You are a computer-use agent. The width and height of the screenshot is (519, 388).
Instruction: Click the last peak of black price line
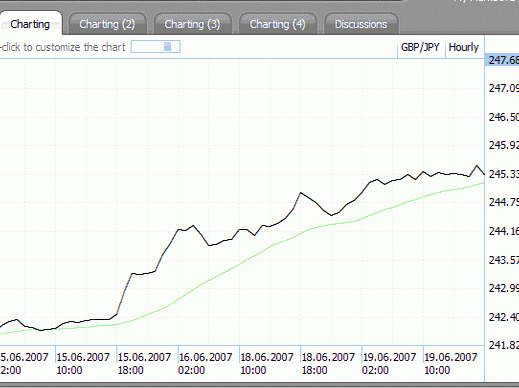pyautogui.click(x=477, y=166)
